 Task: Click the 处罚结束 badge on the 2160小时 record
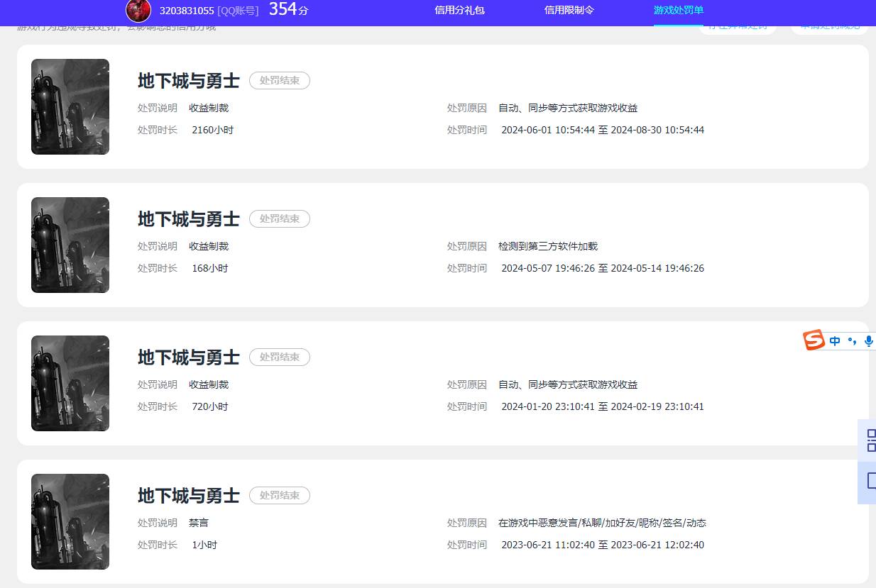tap(279, 80)
